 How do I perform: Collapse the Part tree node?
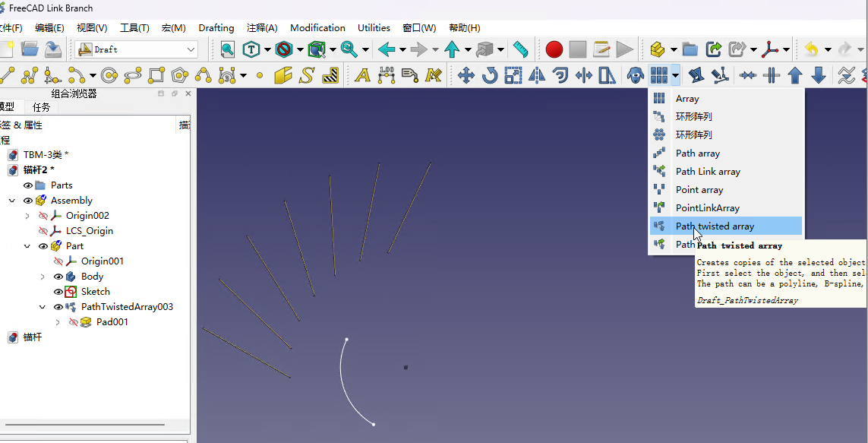[x=27, y=246]
